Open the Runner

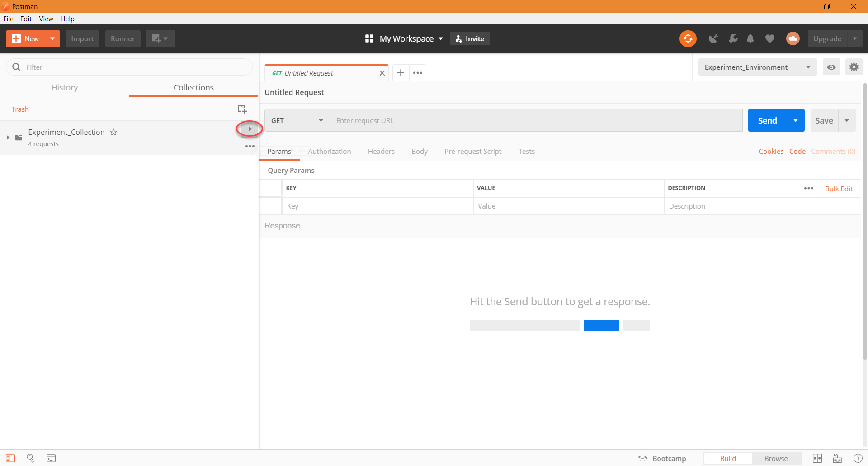123,38
